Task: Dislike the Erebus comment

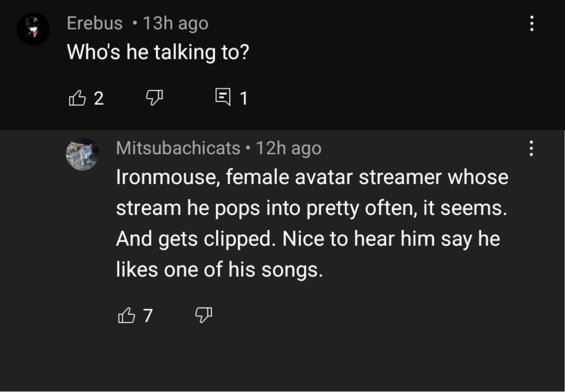Action: (x=154, y=97)
